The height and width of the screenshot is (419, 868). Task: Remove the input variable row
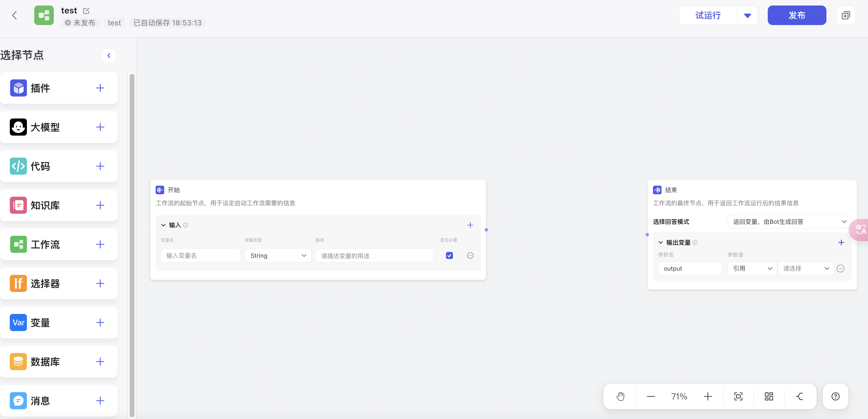pyautogui.click(x=470, y=255)
